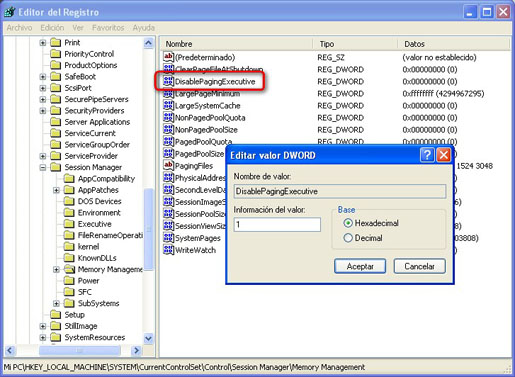Expand the Memory Management key

coord(56,269)
